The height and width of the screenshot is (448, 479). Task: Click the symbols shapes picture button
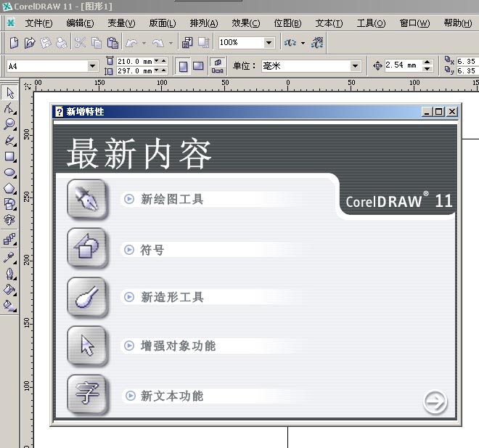pos(88,248)
